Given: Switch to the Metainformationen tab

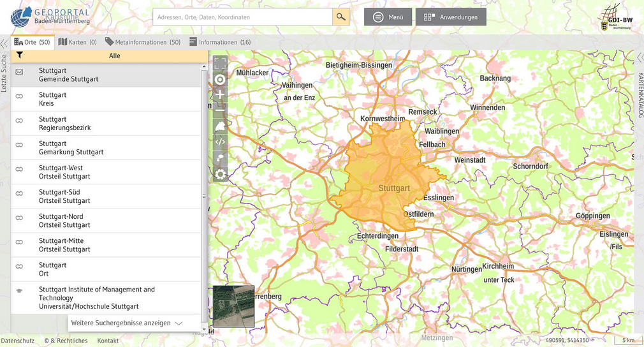Looking at the screenshot, I should [143, 42].
